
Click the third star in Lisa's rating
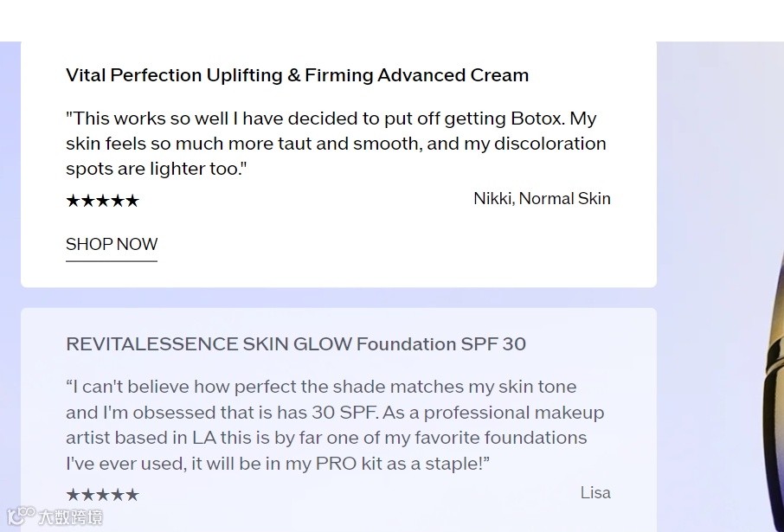click(102, 495)
